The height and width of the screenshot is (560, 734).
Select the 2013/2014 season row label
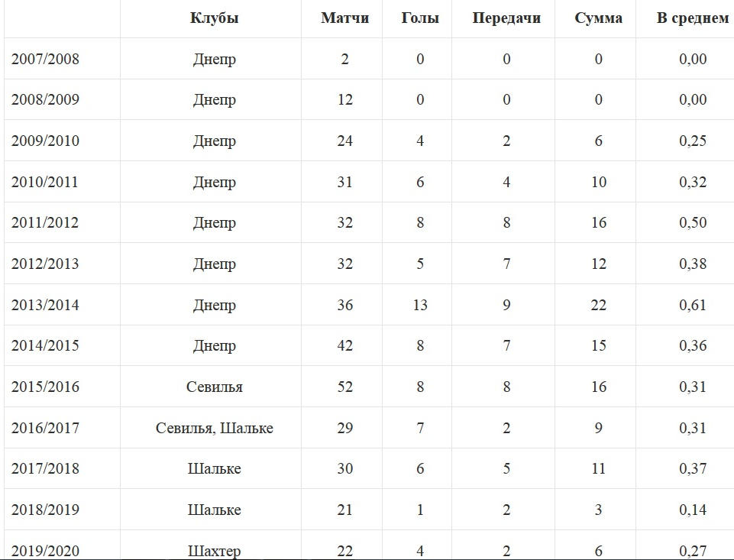tap(45, 305)
